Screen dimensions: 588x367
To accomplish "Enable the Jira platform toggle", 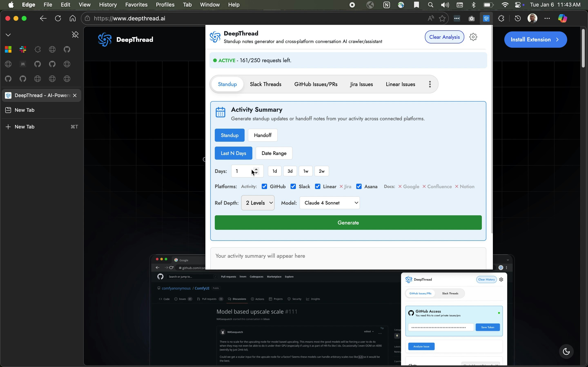I will (341, 186).
